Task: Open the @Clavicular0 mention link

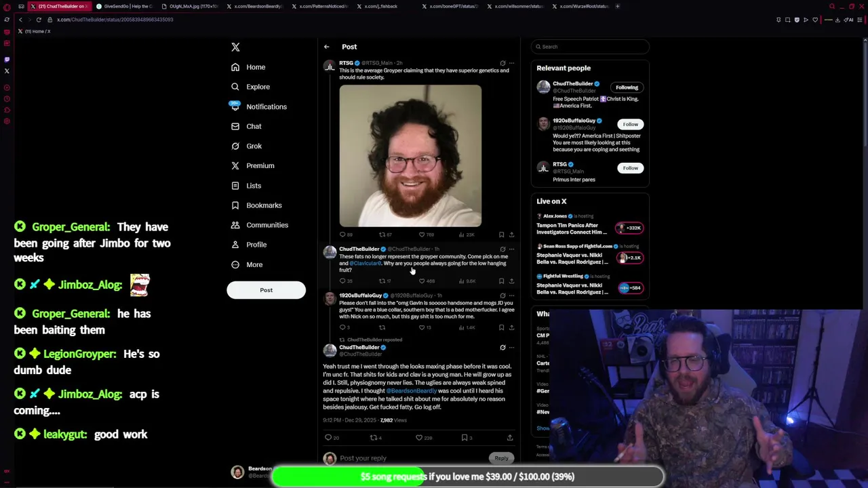Action: coord(366,263)
